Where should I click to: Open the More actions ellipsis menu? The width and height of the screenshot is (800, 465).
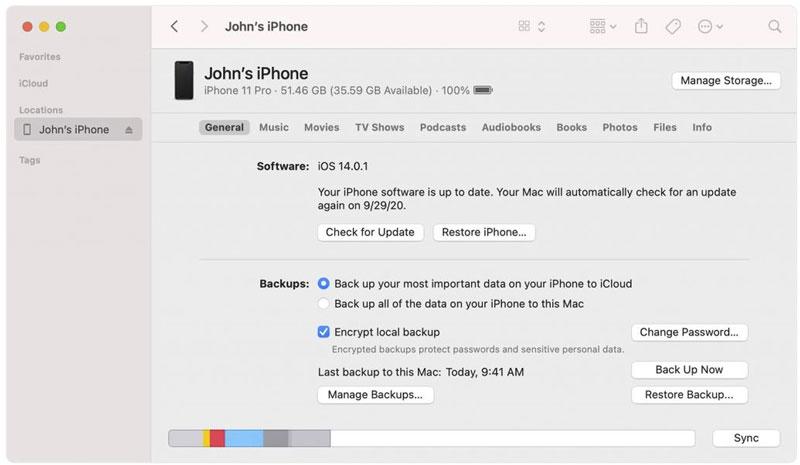[x=710, y=27]
